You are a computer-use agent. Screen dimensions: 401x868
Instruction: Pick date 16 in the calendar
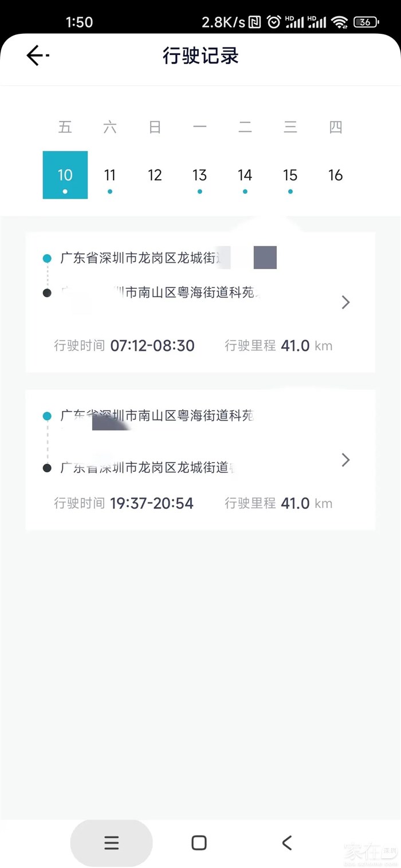[335, 175]
